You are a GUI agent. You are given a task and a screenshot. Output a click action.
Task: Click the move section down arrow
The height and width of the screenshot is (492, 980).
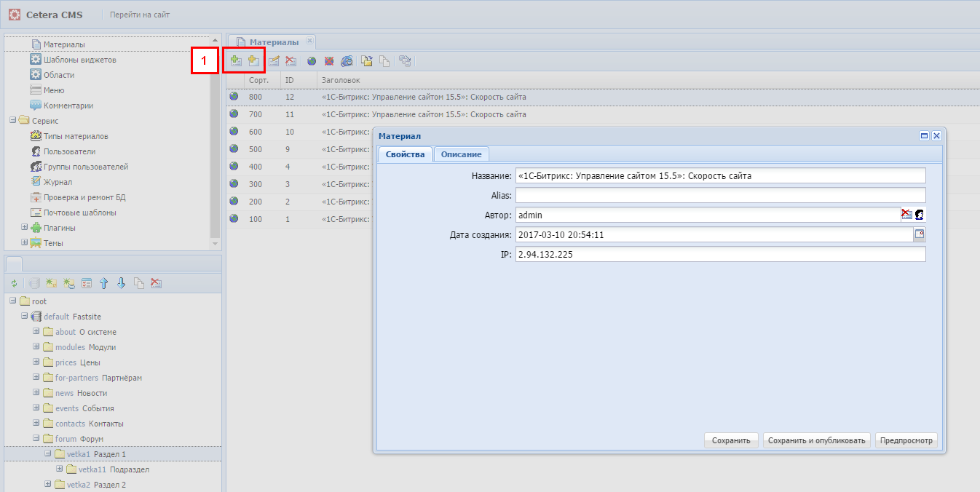(x=121, y=283)
